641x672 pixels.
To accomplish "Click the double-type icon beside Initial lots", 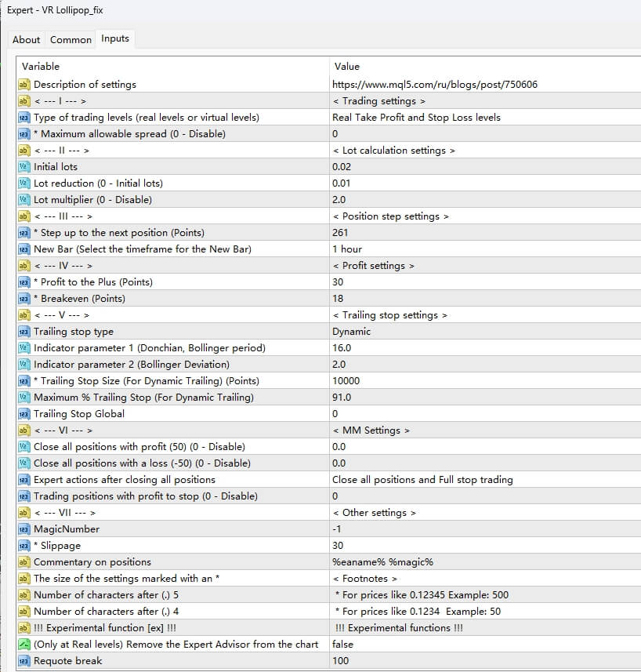I will tap(23, 166).
